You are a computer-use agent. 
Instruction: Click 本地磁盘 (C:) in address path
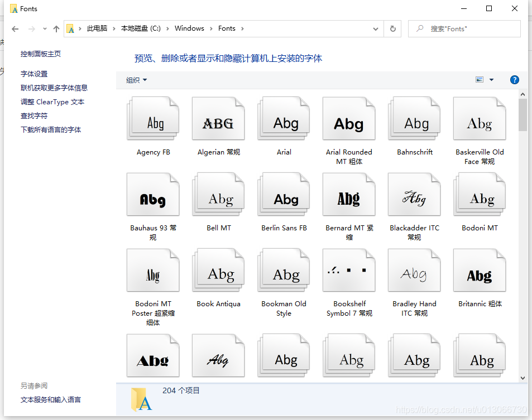tap(141, 28)
